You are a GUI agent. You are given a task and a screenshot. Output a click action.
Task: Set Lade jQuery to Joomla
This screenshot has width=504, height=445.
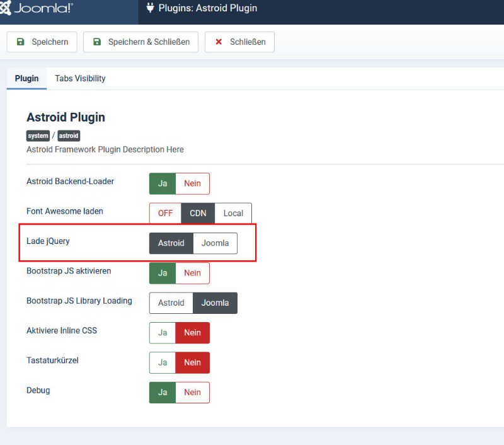click(x=215, y=243)
